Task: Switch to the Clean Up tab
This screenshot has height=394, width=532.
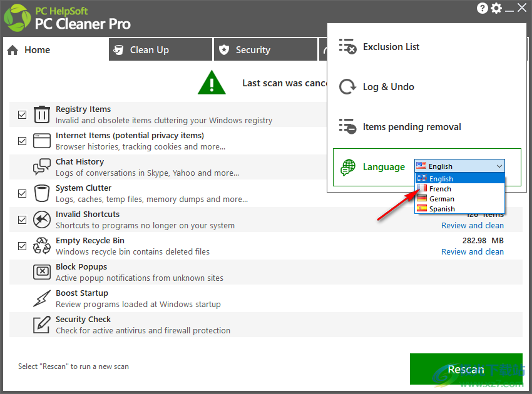Action: pyautogui.click(x=160, y=49)
